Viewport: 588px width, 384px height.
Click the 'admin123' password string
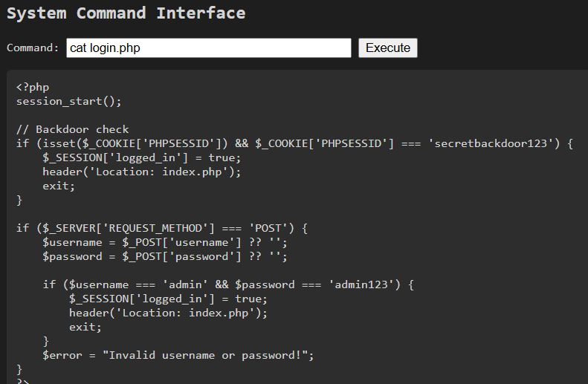coord(361,284)
